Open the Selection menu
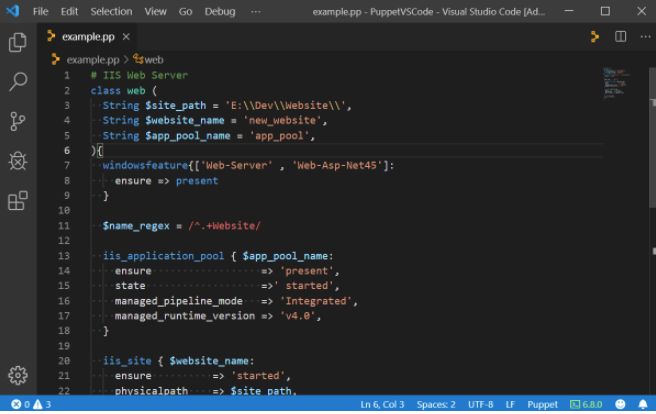This screenshot has height=414, width=656. 111,11
